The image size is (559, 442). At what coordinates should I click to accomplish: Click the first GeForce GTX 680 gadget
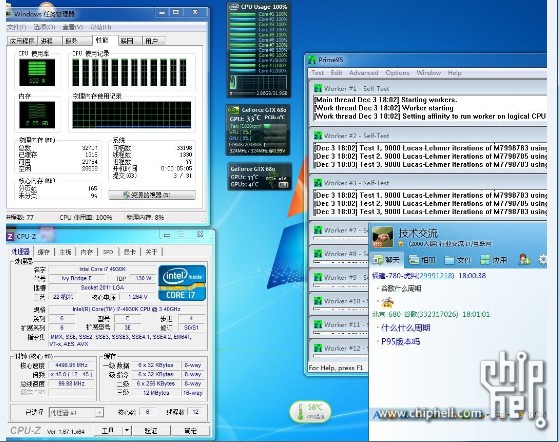click(258, 130)
